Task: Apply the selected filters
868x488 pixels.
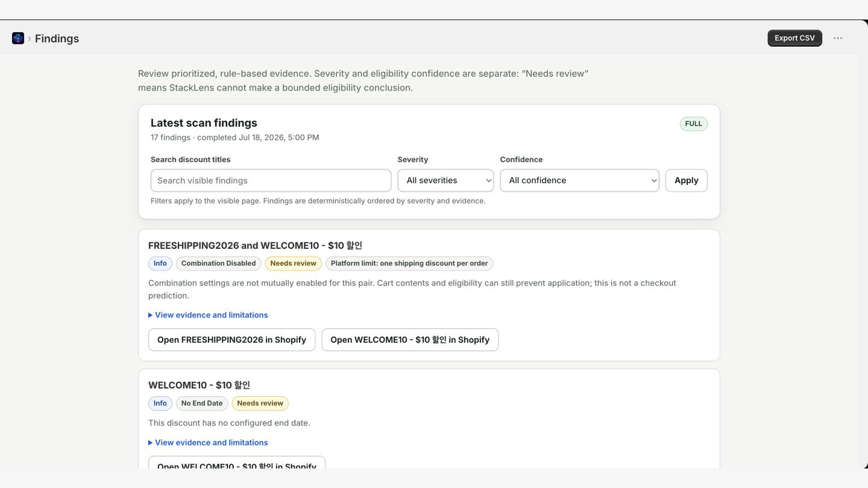Action: click(x=686, y=181)
